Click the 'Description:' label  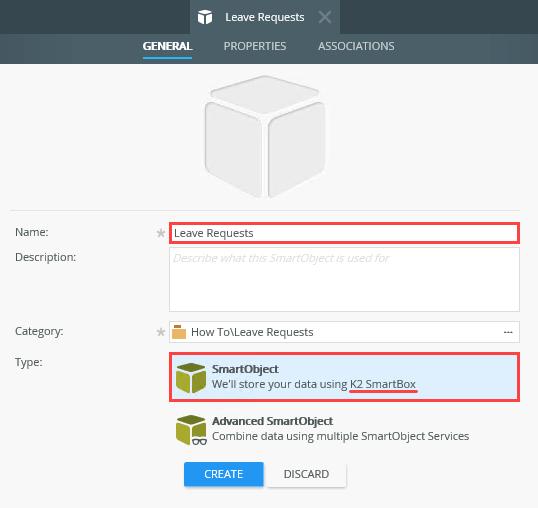click(45, 257)
